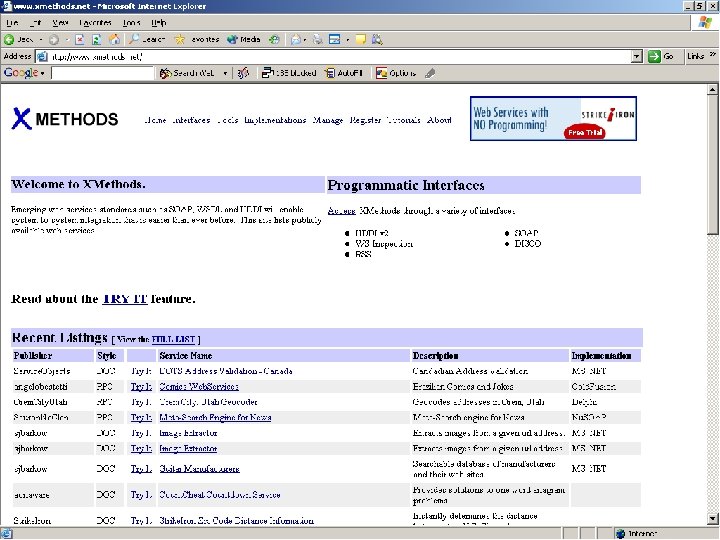
Task: Open the Back button history dropdown arrow
Action: tap(40, 39)
